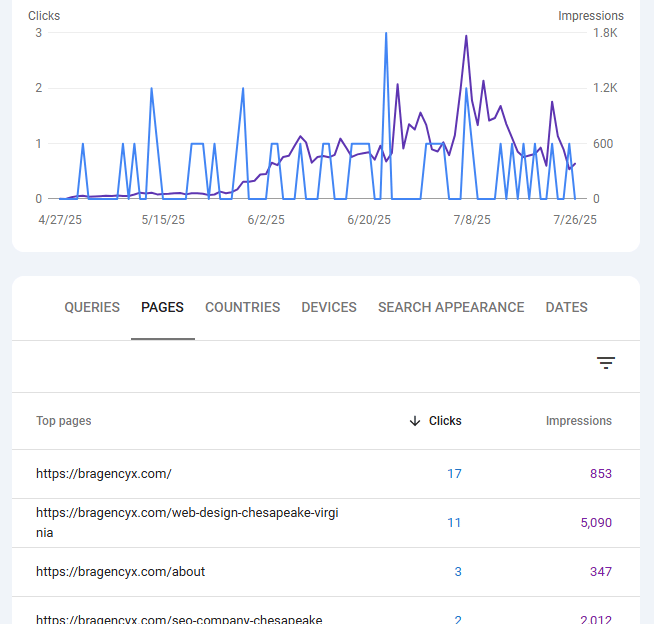This screenshot has height=624, width=654.
Task: Click the 17 clicks value
Action: pyautogui.click(x=454, y=474)
